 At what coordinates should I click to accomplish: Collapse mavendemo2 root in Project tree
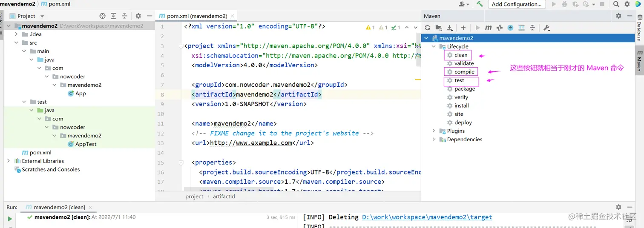pos(9,26)
